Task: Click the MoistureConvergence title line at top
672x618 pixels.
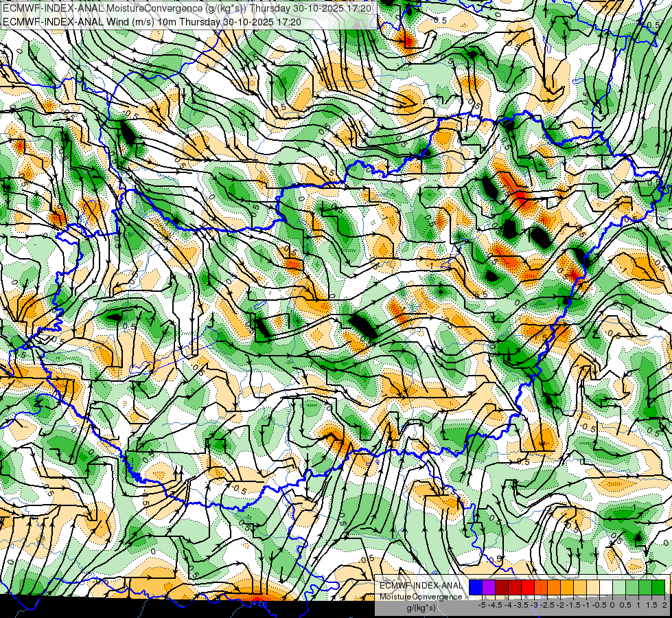Action: click(187, 8)
